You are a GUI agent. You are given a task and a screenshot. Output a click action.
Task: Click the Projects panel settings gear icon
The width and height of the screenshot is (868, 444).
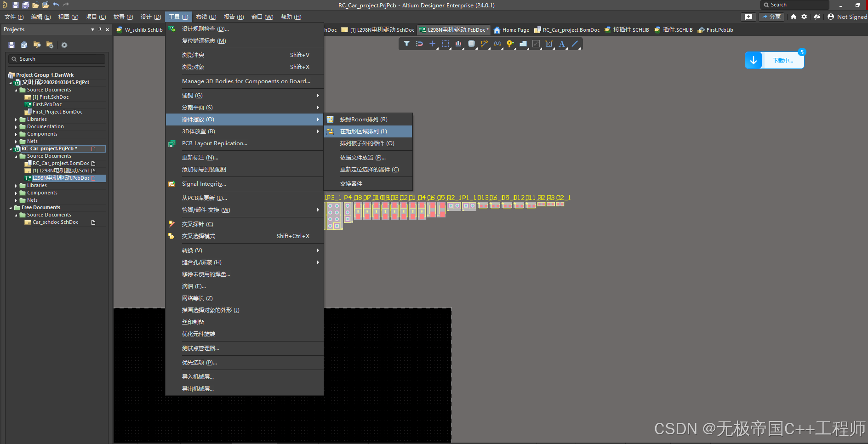[64, 45]
